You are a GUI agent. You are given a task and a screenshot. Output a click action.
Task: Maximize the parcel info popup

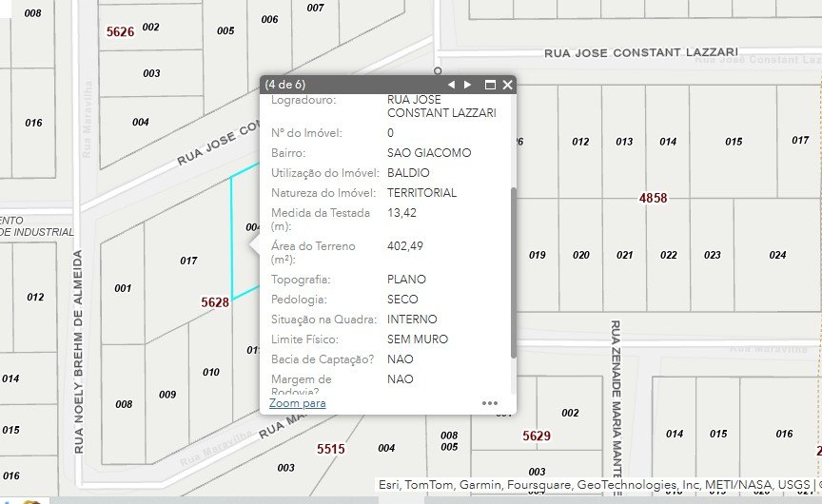pyautogui.click(x=491, y=85)
